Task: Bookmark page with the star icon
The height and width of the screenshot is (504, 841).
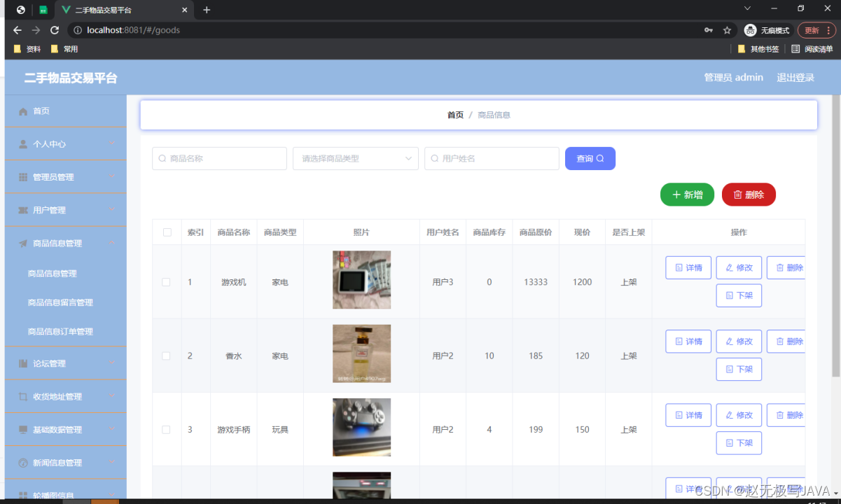Action: click(x=728, y=30)
